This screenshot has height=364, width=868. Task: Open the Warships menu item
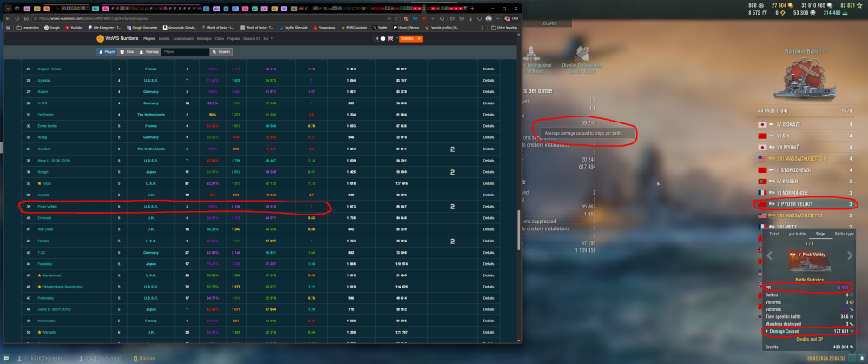[204, 39]
